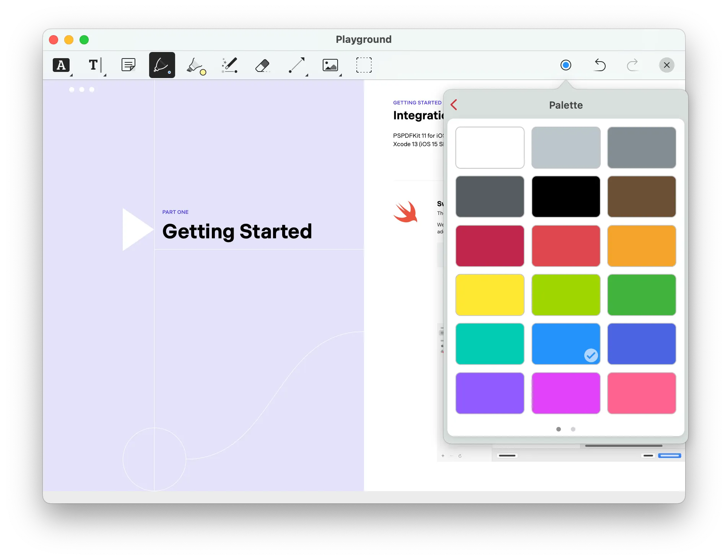
Task: Undo the last annotation
Action: [600, 65]
